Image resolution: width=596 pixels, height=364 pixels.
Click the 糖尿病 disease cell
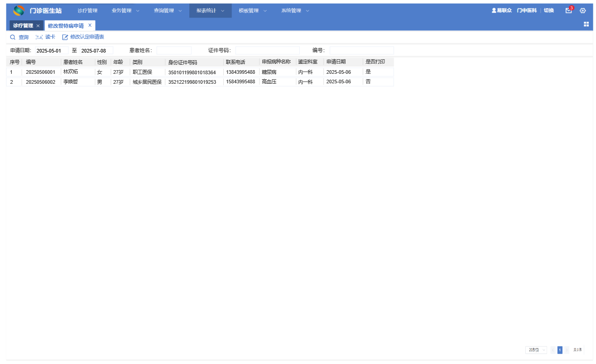point(269,72)
